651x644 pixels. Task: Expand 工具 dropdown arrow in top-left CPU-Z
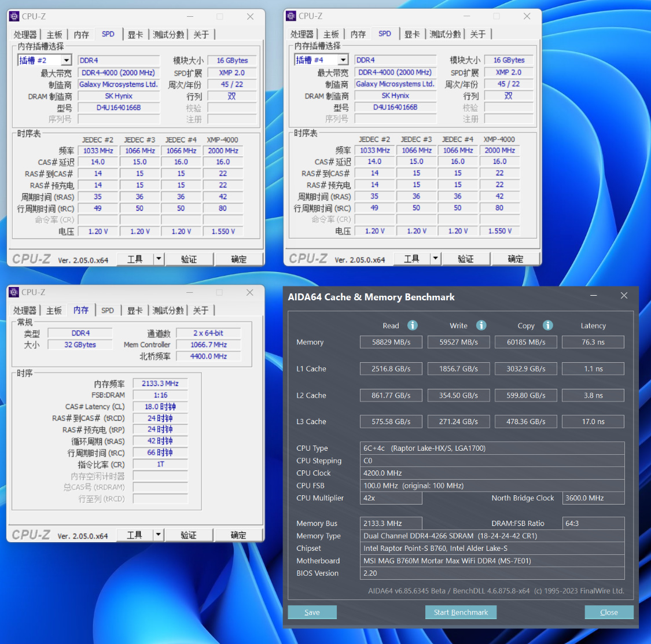tap(159, 259)
